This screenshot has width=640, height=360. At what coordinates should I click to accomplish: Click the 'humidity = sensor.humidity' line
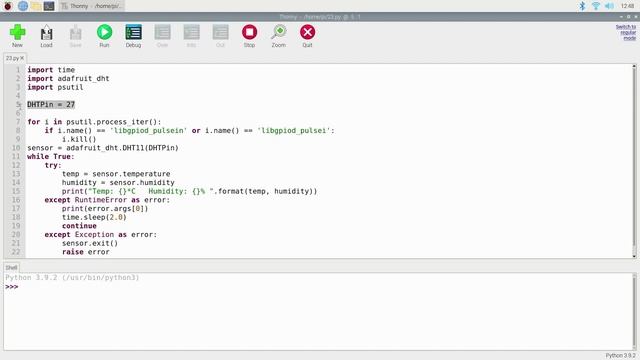pyautogui.click(x=118, y=182)
